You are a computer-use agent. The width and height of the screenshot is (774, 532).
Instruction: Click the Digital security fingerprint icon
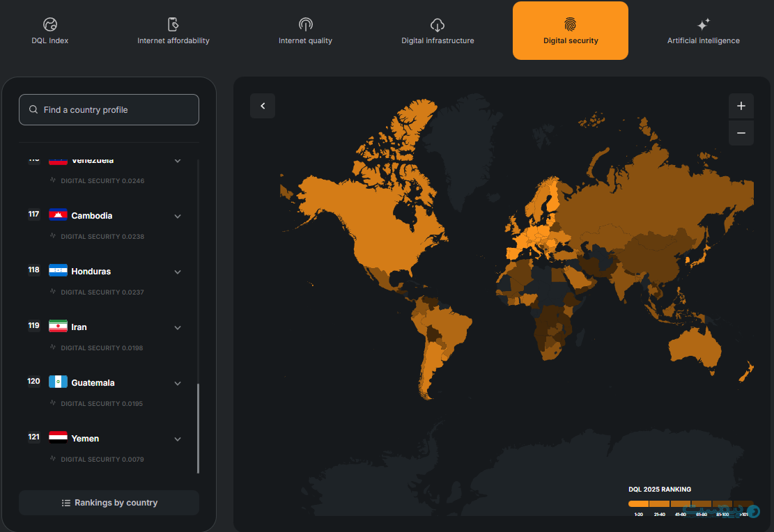[571, 24]
